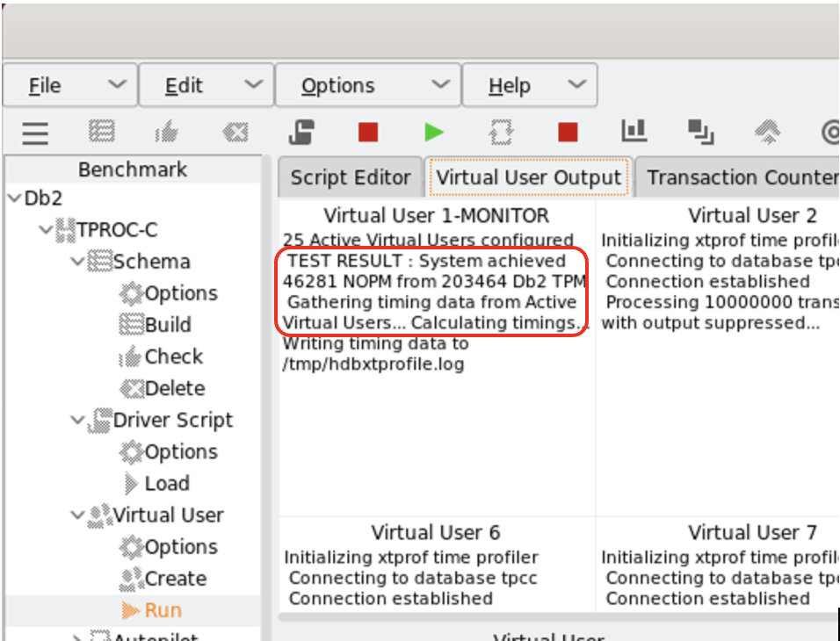Open dropdown arrow of Options menu
Viewport: 840px width, 641px height.
click(440, 84)
